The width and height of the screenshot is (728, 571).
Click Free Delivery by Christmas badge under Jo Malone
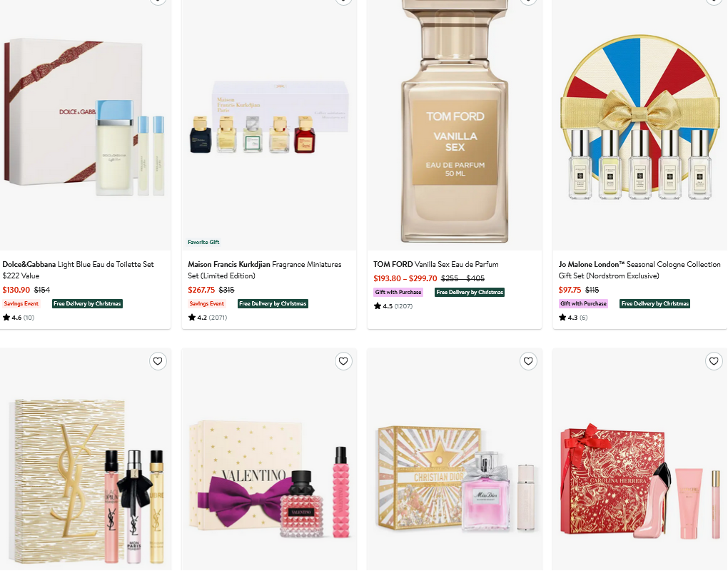[654, 303]
